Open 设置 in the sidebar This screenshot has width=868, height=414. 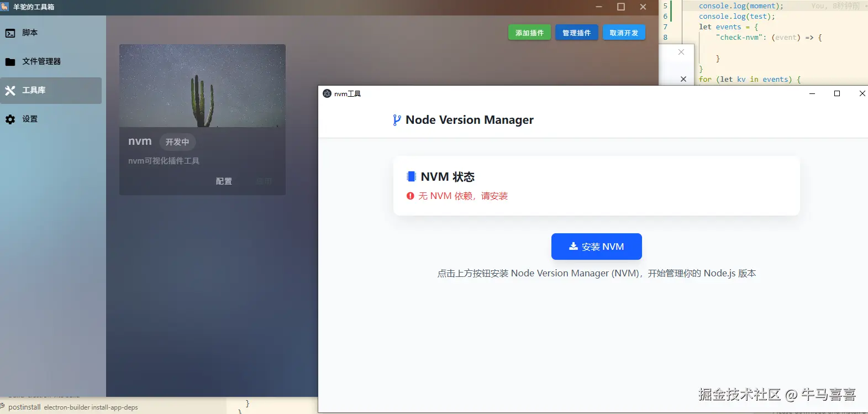[x=51, y=119]
